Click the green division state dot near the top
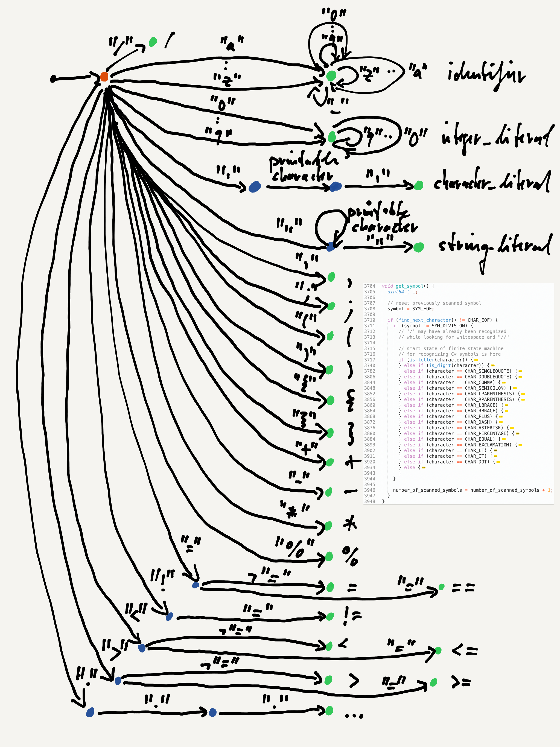Viewport: 560px width, 747px height. (x=153, y=42)
